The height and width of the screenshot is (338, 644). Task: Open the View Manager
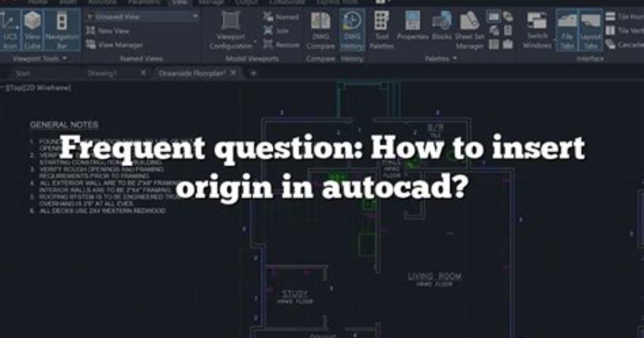(x=115, y=45)
